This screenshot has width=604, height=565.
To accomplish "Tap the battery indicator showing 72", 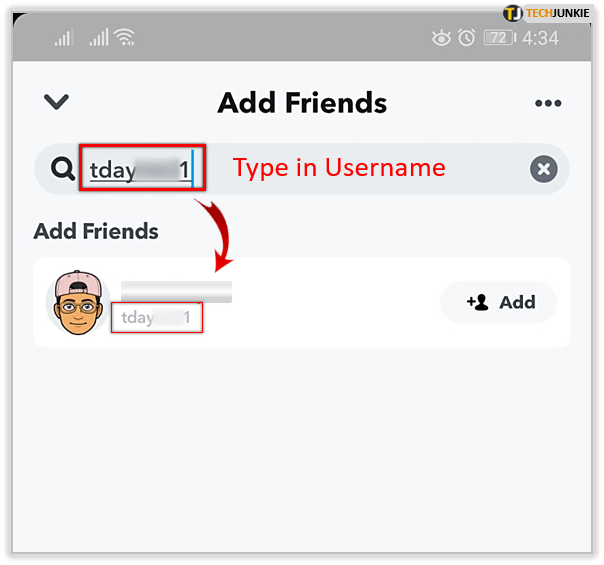I will coord(500,38).
